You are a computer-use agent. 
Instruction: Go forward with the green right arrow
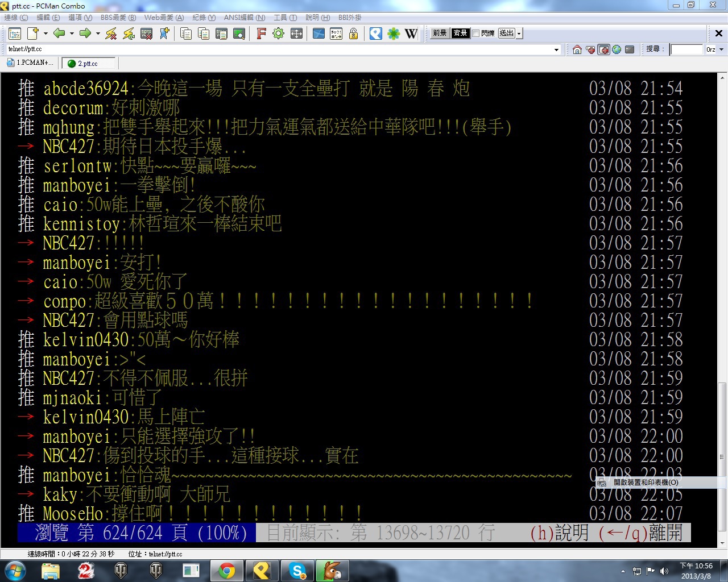point(85,34)
